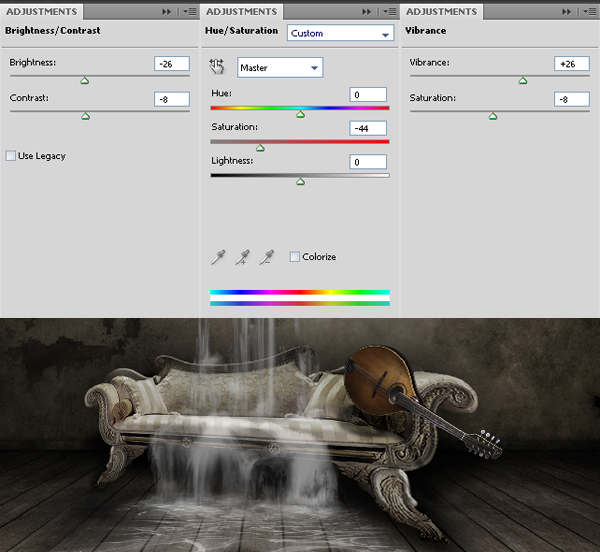Open the Hue/Saturation panel flyout menu

coord(390,11)
